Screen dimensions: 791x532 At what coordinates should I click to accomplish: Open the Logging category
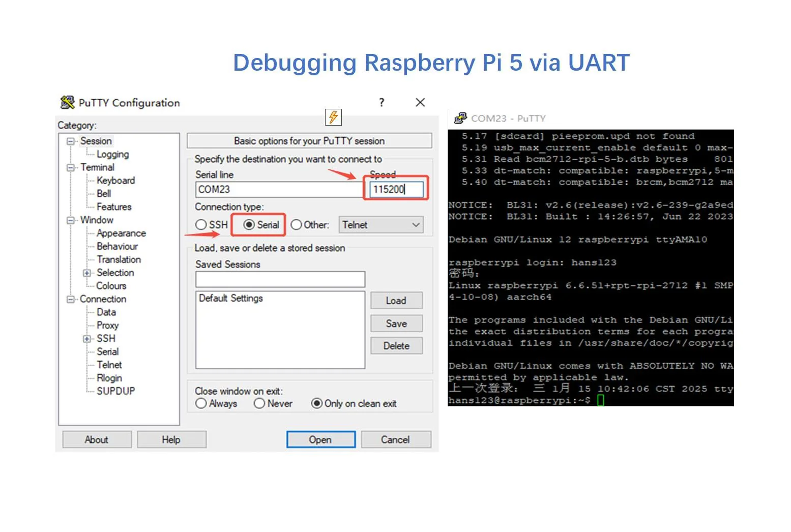point(112,154)
